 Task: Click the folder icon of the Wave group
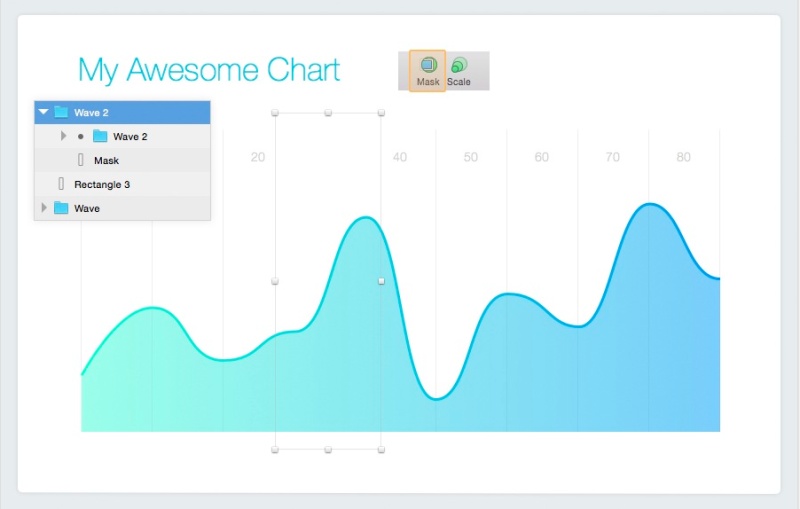click(x=62, y=208)
